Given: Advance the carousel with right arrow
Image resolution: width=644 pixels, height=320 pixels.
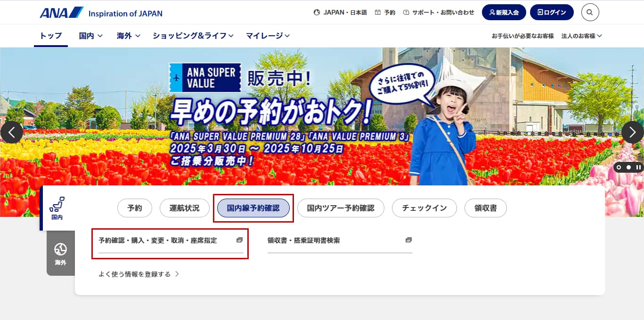Looking at the screenshot, I should [632, 132].
